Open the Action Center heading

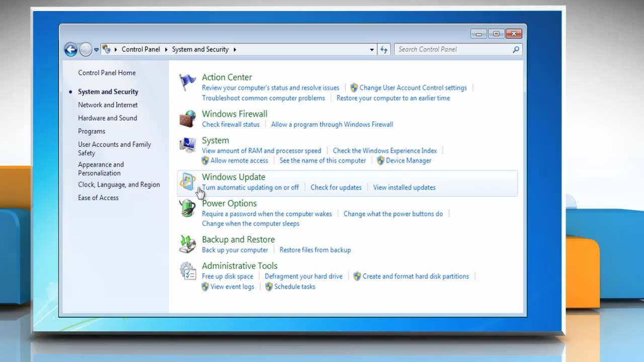click(227, 77)
